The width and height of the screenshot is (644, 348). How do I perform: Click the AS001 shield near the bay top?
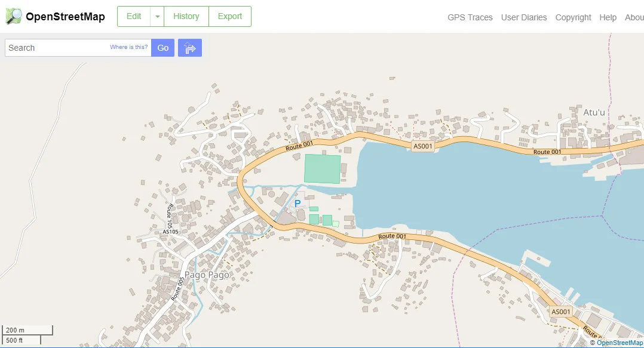click(x=422, y=146)
